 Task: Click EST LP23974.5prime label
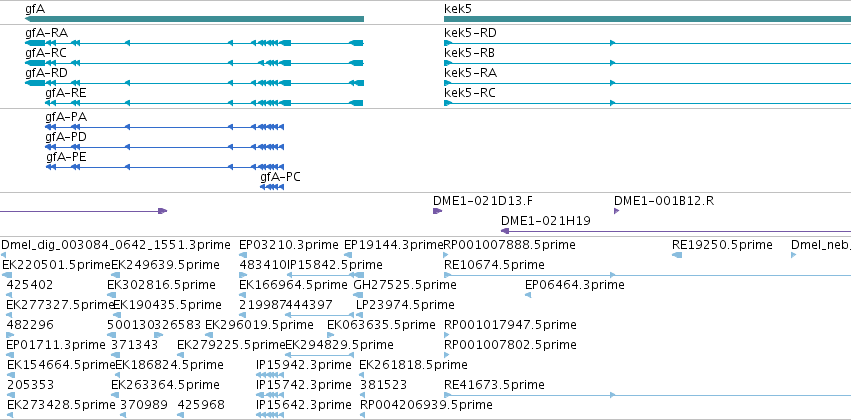pyautogui.click(x=405, y=304)
